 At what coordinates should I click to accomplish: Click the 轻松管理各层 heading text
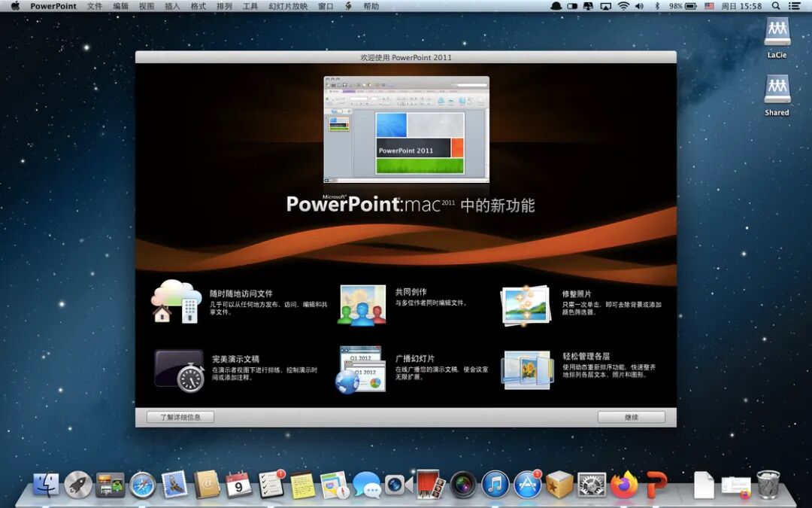click(586, 356)
